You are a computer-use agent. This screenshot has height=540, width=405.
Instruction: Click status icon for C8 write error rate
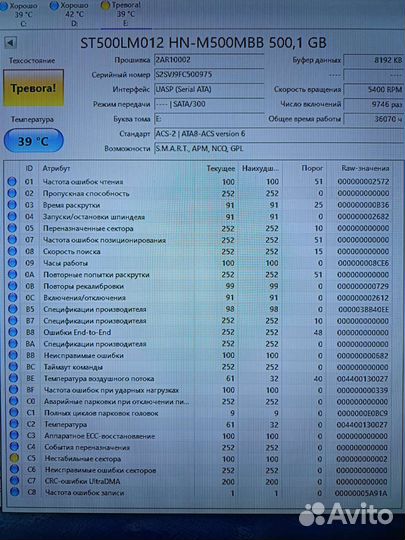14,492
